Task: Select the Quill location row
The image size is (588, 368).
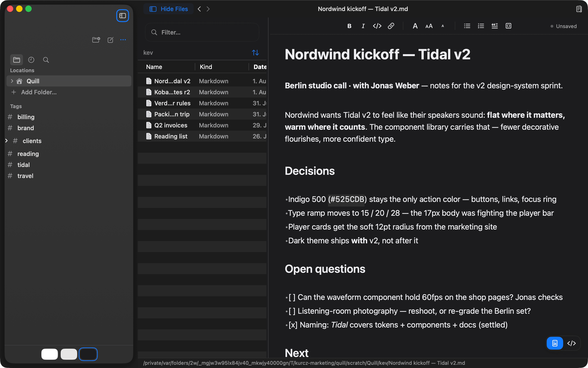Action: tap(69, 81)
